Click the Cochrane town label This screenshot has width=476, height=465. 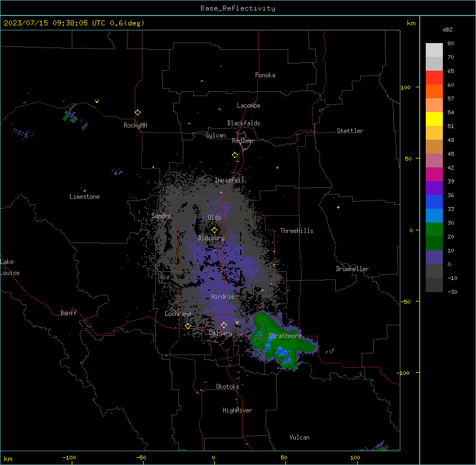tap(178, 314)
